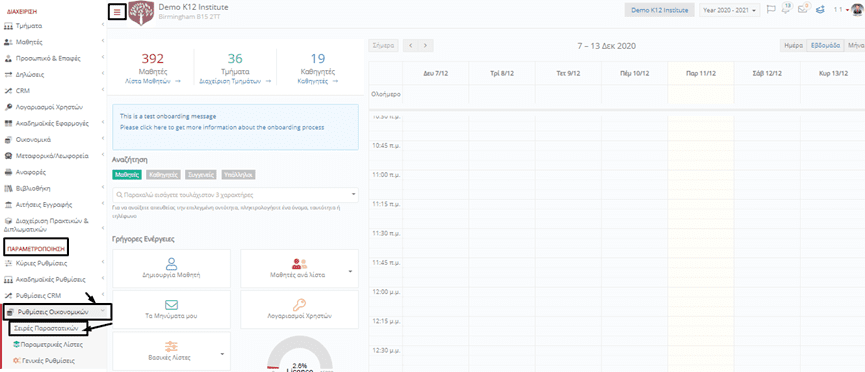Open the flag icon in top bar
This screenshot has width=865, height=372.
point(772,10)
